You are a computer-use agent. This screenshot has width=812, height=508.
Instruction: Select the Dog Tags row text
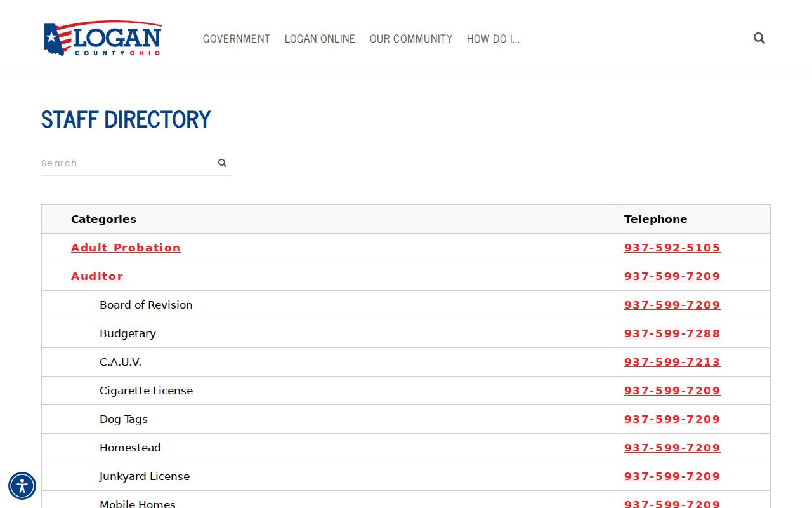[124, 419]
